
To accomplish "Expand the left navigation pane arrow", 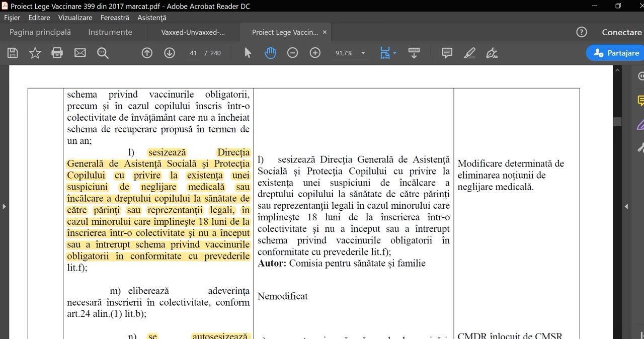I will (x=4, y=206).
